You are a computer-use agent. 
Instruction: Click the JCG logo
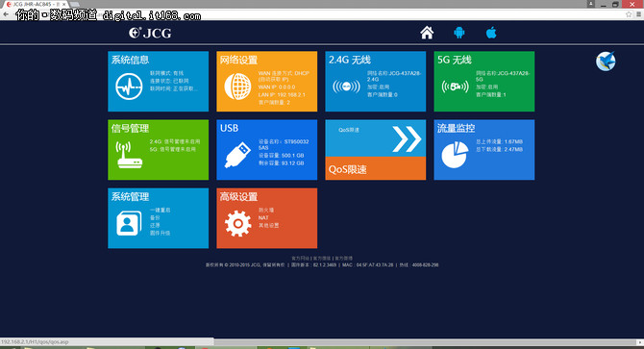click(x=150, y=33)
